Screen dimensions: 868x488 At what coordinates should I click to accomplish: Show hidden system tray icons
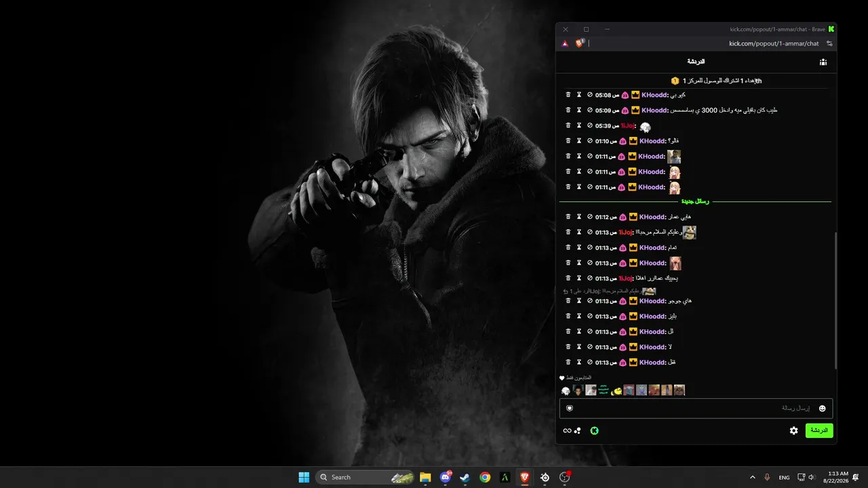coord(752,477)
